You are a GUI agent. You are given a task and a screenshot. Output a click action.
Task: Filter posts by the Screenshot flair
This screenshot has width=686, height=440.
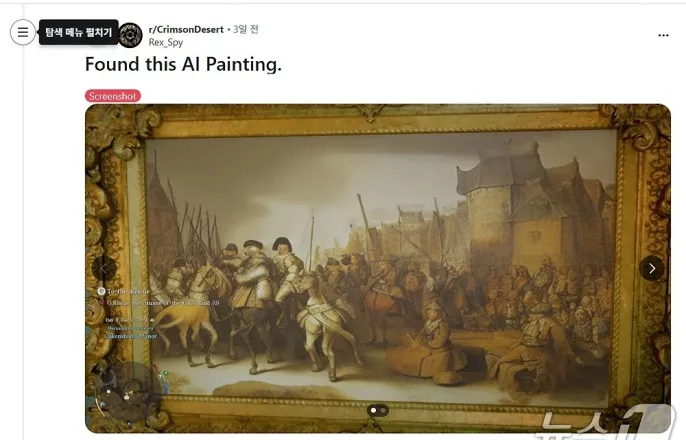(x=113, y=96)
